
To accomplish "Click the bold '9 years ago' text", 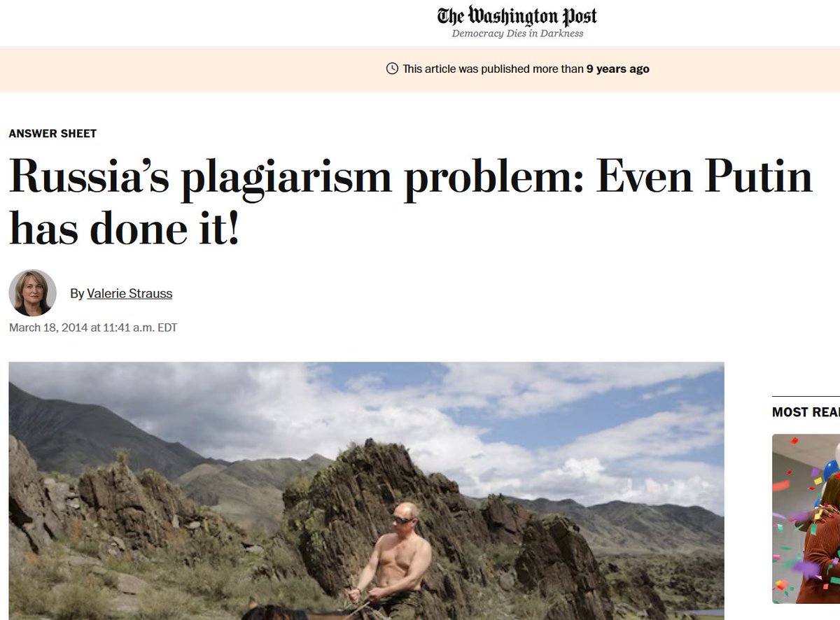I will pyautogui.click(x=618, y=69).
